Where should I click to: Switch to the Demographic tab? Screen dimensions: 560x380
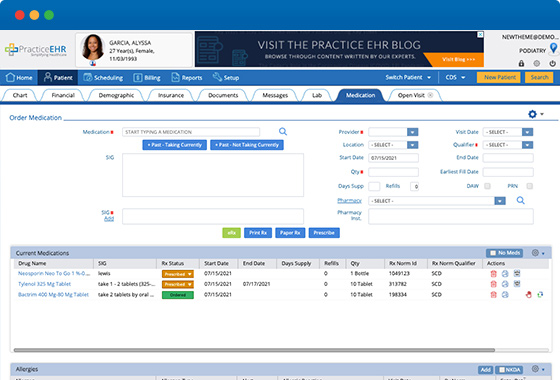116,95
